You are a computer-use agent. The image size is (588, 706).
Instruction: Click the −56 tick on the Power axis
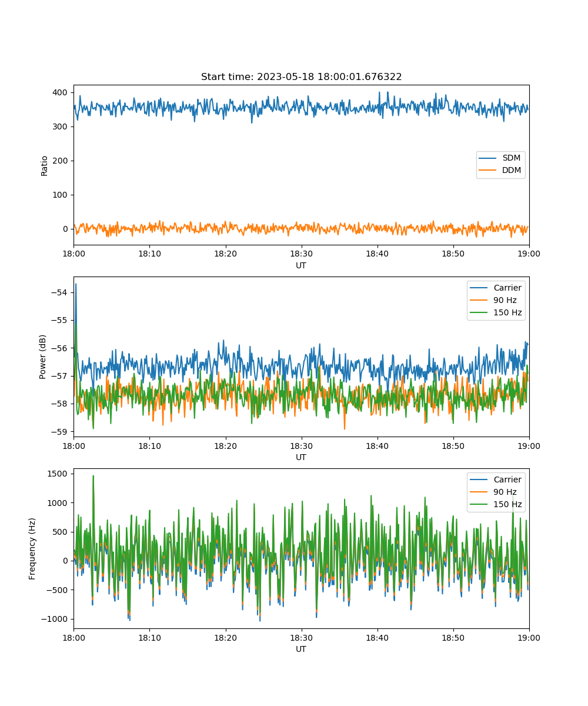point(61,348)
